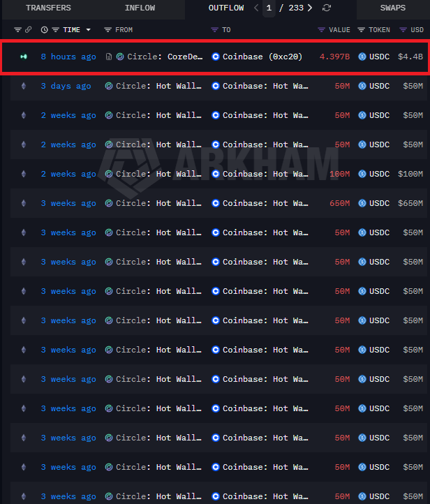The height and width of the screenshot is (504, 430).
Task: Sort by the TIME column label
Action: click(71, 30)
